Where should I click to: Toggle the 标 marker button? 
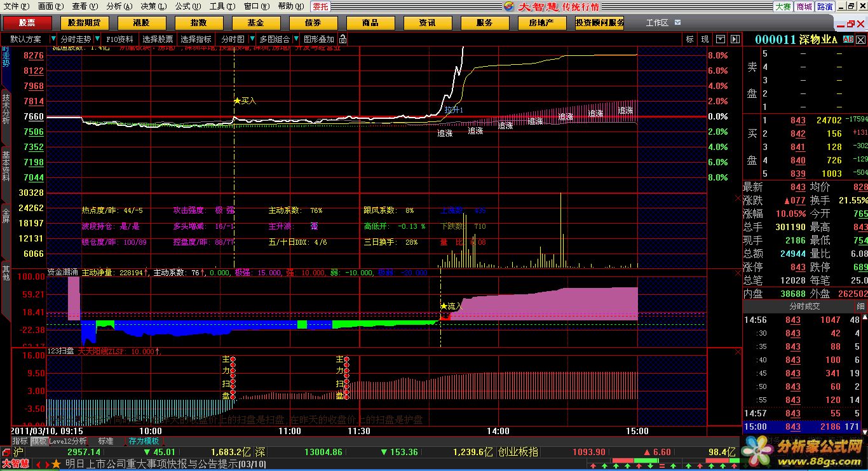pyautogui.click(x=690, y=39)
